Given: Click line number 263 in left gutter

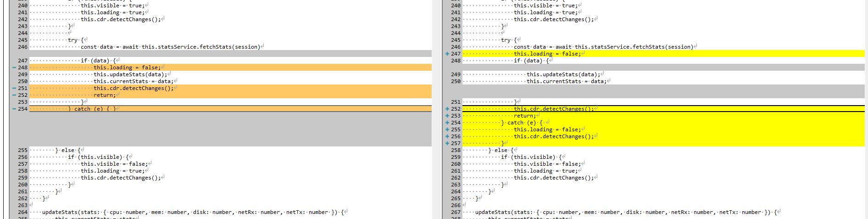Looking at the screenshot, I should click(23, 205).
